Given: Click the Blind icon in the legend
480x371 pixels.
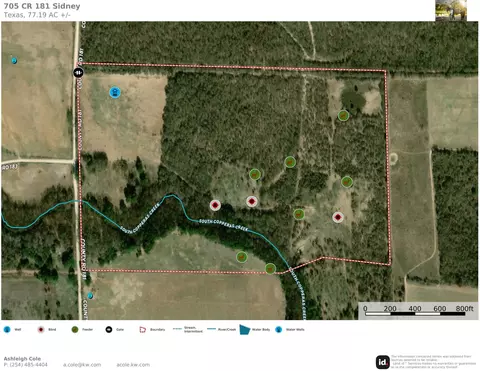Looking at the screenshot, I should click(x=41, y=329).
